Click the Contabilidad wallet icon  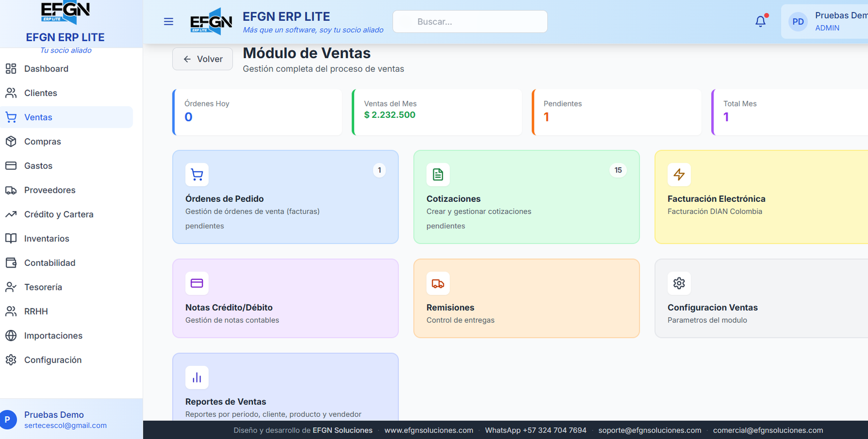click(x=11, y=263)
